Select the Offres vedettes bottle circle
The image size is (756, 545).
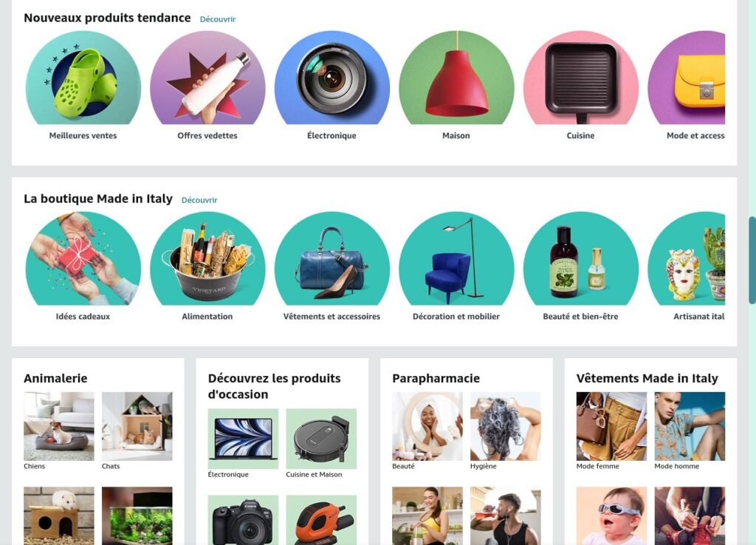click(207, 78)
